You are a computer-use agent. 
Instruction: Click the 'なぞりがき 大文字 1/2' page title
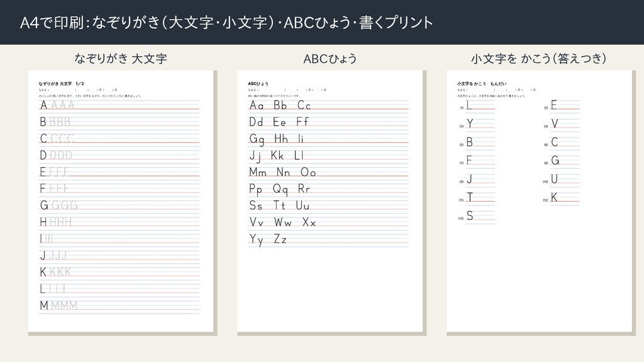tap(61, 84)
